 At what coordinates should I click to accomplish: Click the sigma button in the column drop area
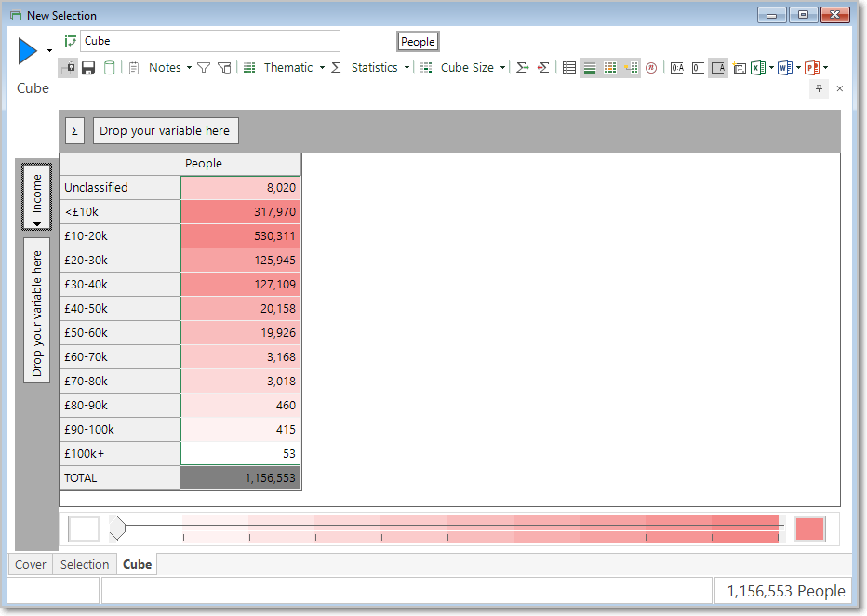tap(74, 131)
